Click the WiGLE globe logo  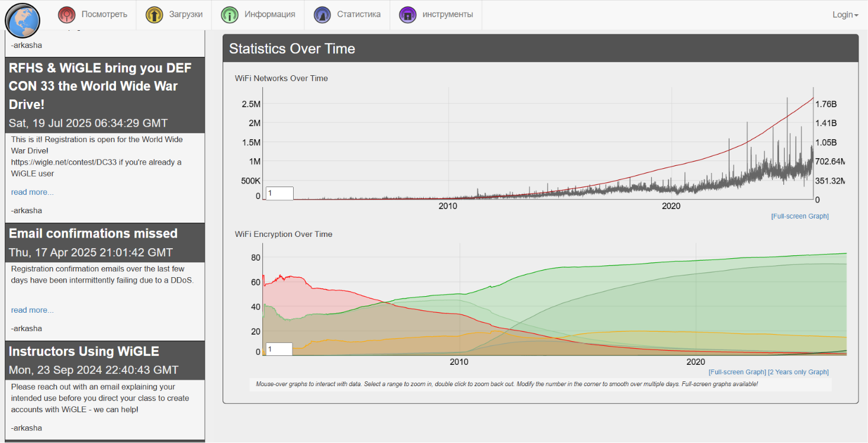pyautogui.click(x=22, y=20)
